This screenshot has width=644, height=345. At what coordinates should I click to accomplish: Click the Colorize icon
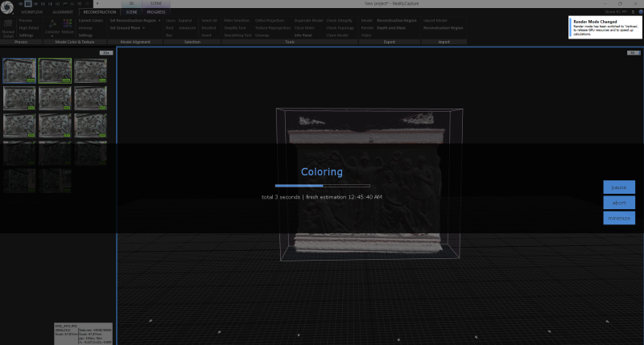(52, 27)
